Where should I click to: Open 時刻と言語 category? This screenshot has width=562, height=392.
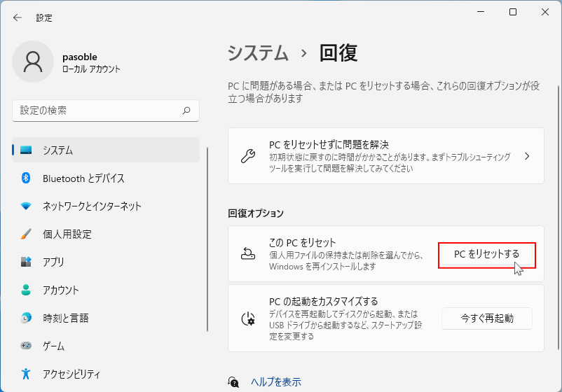click(x=106, y=318)
